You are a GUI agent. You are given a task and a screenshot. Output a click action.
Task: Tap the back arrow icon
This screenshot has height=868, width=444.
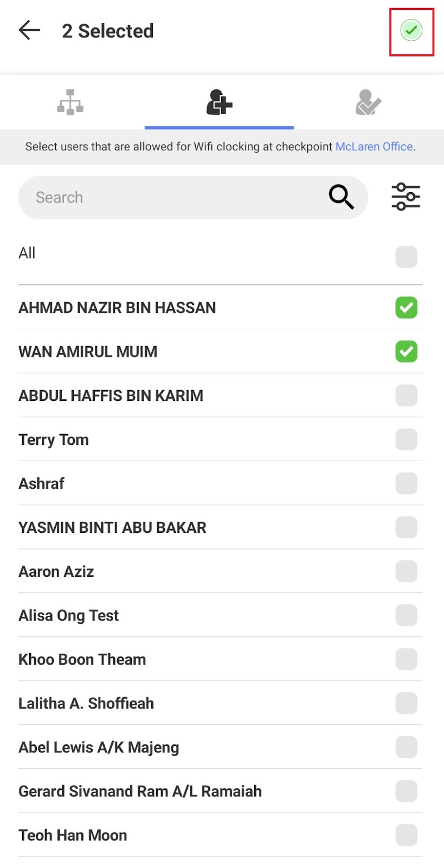[29, 30]
